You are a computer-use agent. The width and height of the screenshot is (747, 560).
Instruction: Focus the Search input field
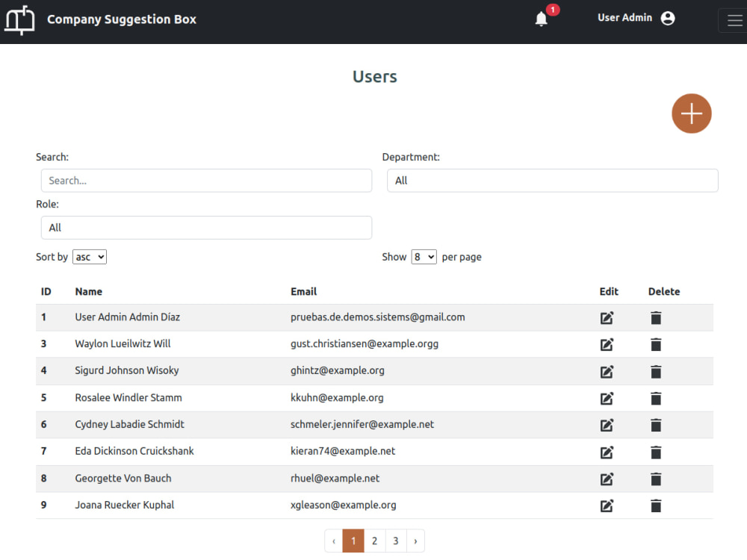206,181
